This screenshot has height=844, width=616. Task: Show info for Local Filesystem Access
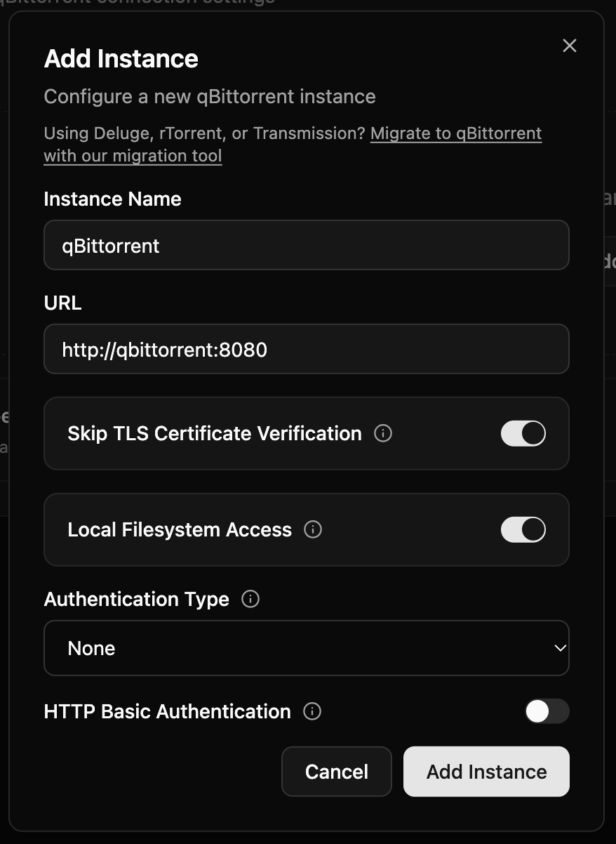coord(313,529)
